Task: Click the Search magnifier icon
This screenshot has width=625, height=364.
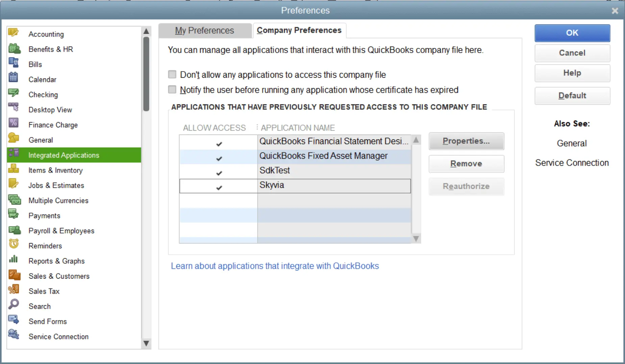Action: tap(14, 304)
